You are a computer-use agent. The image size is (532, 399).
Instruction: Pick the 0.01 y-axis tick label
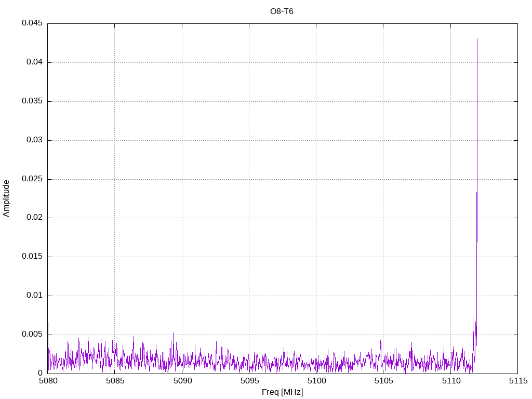(34, 296)
